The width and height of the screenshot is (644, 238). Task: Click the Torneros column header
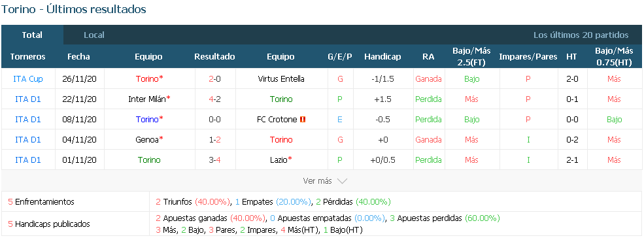coord(28,57)
